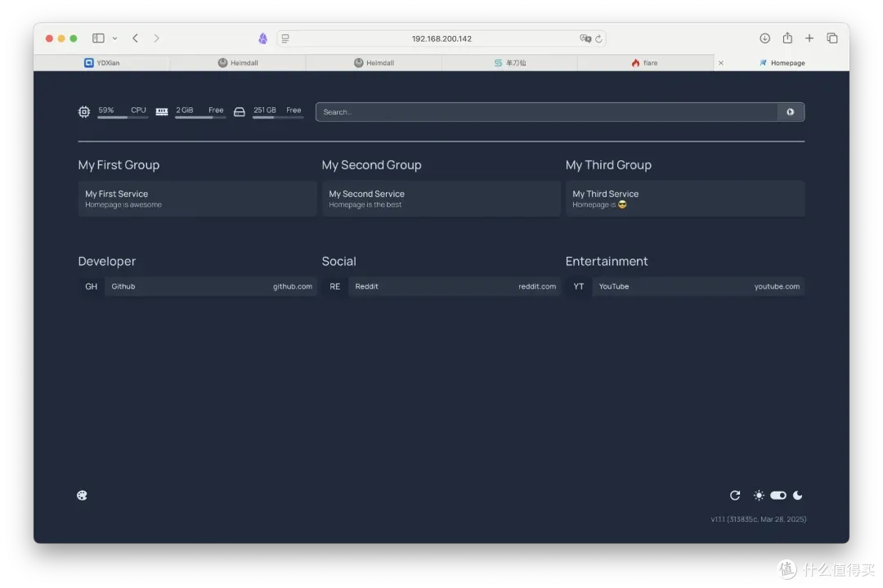Click the Safari sidebar toggle icon
The height and width of the screenshot is (588, 883).
(99, 38)
